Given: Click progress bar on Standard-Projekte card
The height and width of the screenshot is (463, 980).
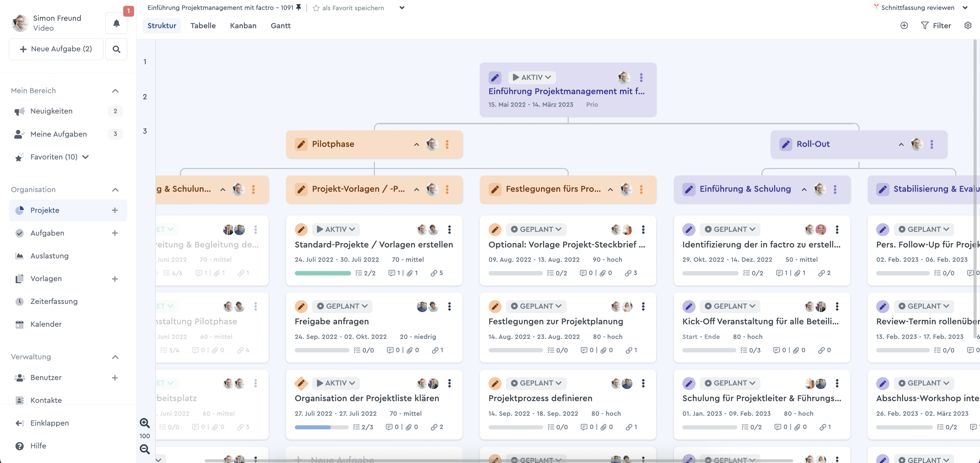Looking at the screenshot, I should click(323, 273).
